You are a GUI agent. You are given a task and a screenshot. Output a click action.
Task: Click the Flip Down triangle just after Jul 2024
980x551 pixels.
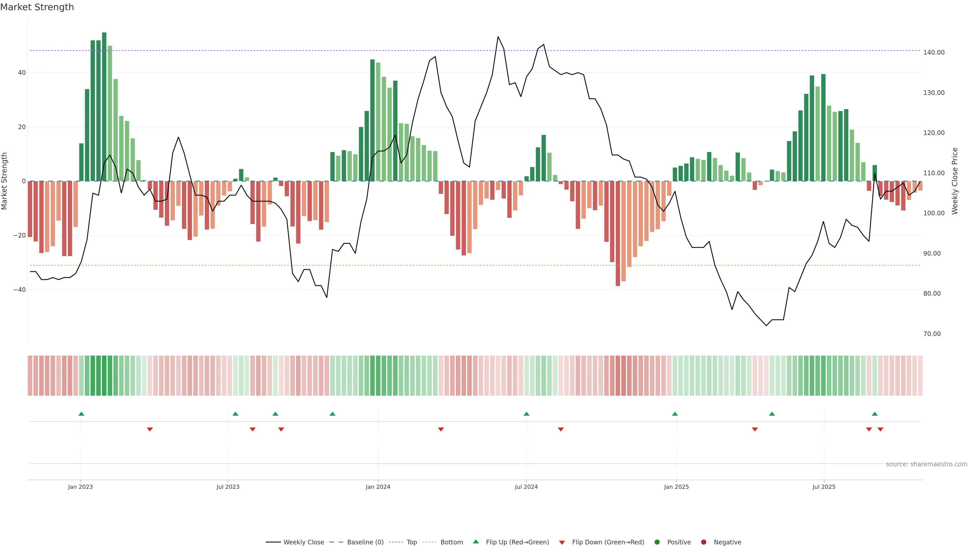[560, 429]
